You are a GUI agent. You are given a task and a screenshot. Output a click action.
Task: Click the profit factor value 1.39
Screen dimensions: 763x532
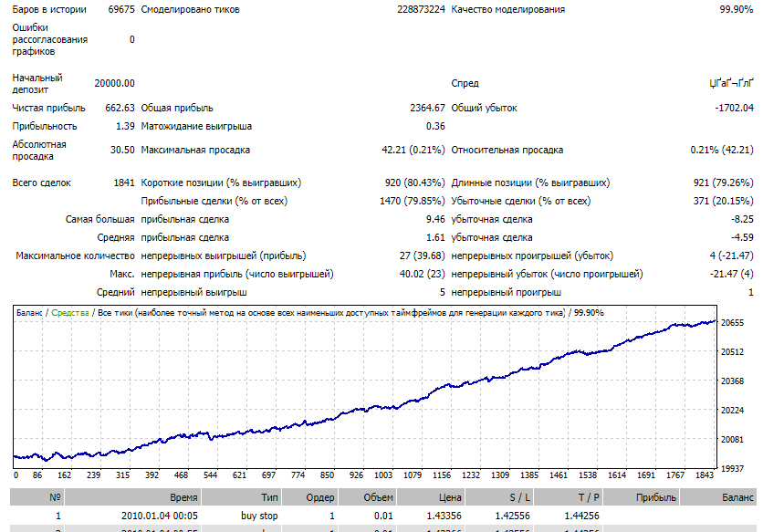125,126
